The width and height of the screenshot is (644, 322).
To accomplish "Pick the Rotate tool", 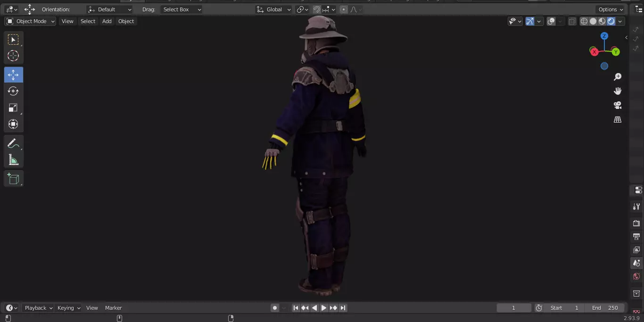I will tap(13, 91).
